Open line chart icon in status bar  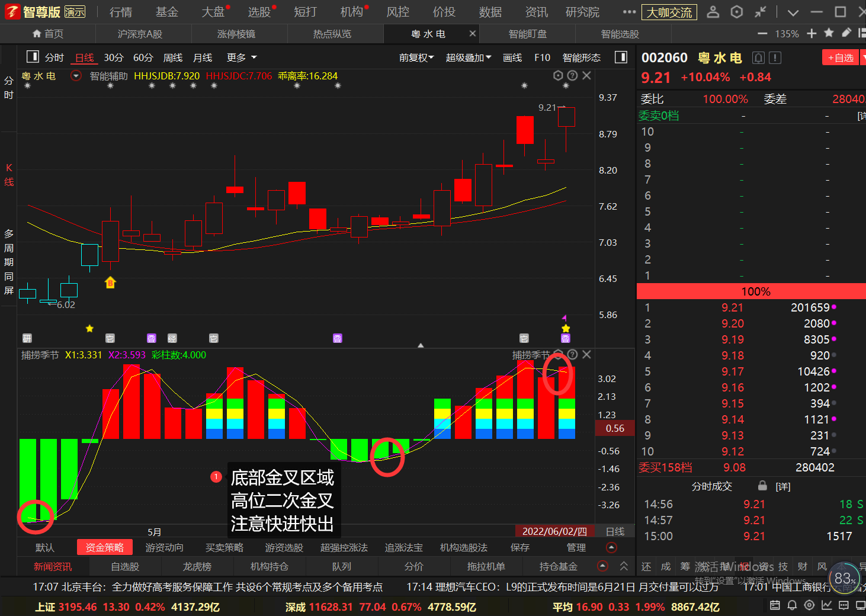pos(826,605)
